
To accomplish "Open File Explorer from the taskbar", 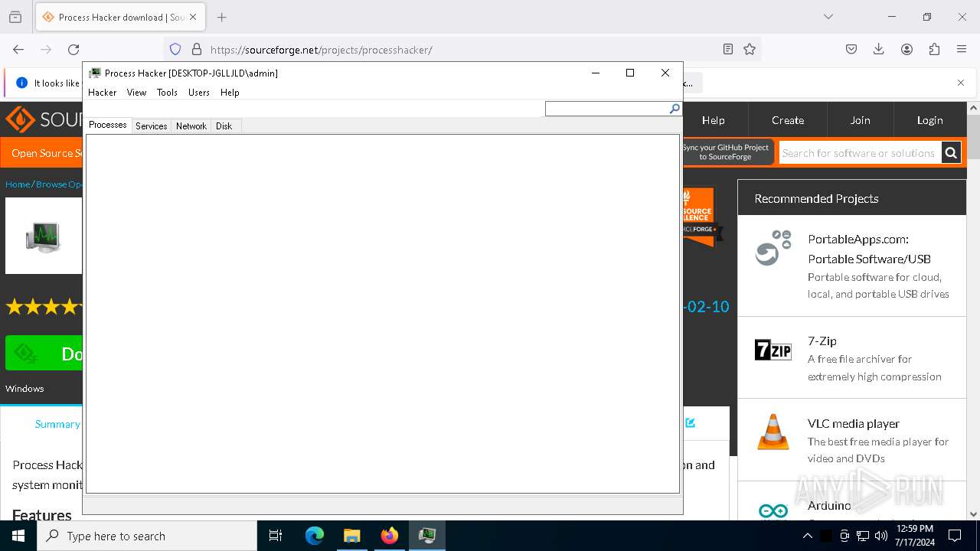I will (x=351, y=536).
